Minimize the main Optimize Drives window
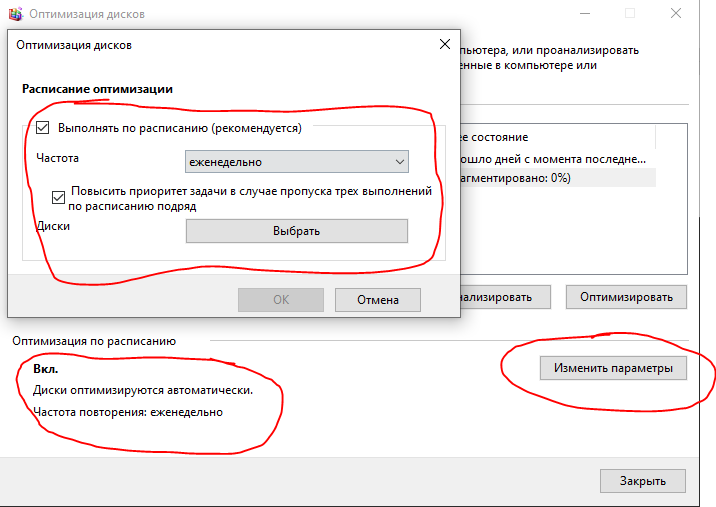This screenshot has height=507, width=716. coord(585,14)
